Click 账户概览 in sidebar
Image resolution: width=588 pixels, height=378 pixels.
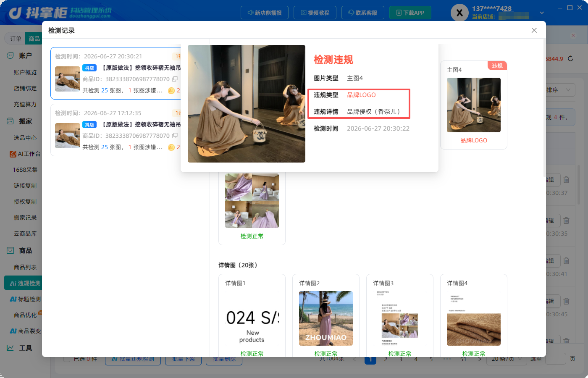[x=25, y=72]
